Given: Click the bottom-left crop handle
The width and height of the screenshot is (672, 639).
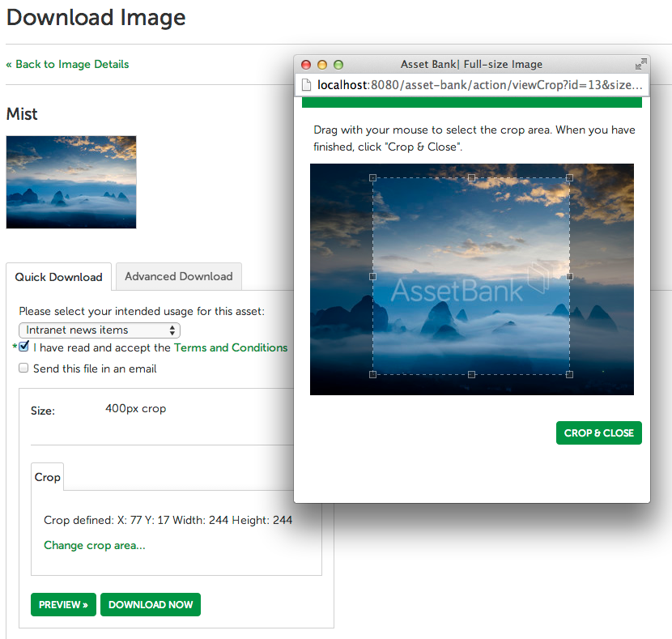Looking at the screenshot, I should coord(372,374).
